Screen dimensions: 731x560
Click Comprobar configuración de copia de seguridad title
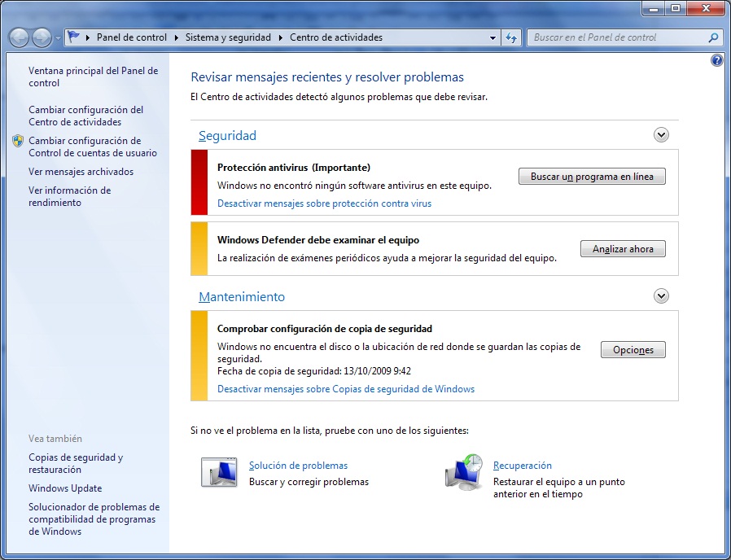click(x=325, y=329)
